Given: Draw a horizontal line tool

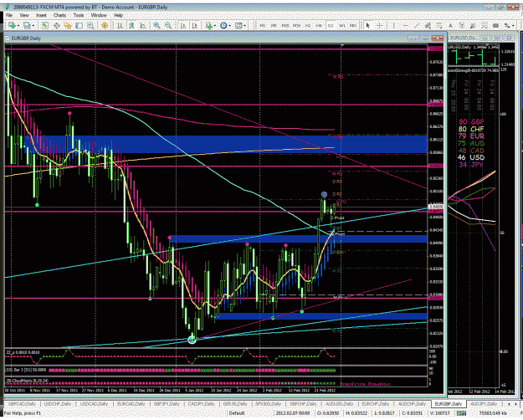Looking at the screenshot, I should [x=405, y=25].
